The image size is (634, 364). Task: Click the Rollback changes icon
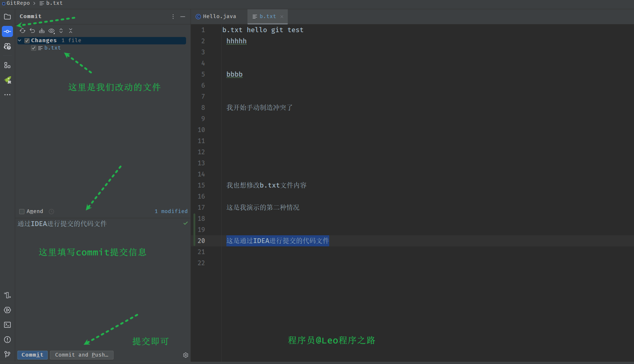click(32, 31)
